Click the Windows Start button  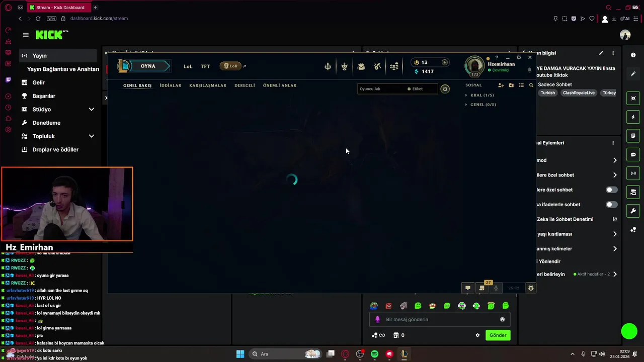pyautogui.click(x=240, y=354)
